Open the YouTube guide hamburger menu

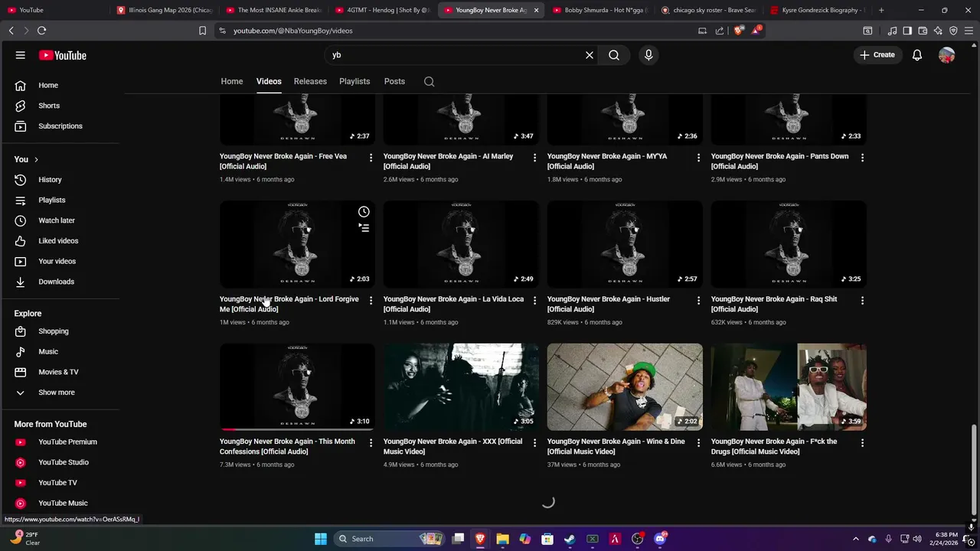pos(21,55)
